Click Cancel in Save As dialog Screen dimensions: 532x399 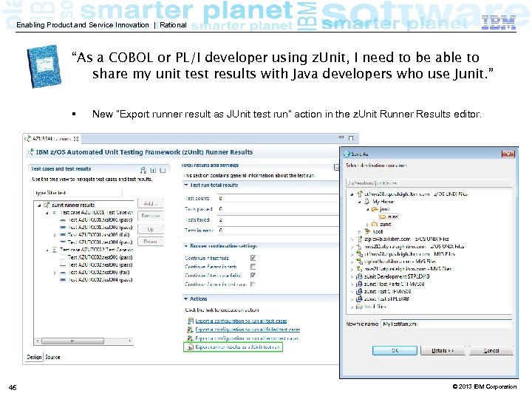pyautogui.click(x=491, y=350)
